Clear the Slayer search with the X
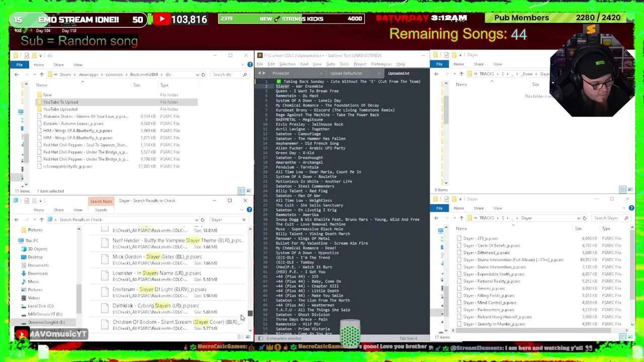Viewport: 644px width, 362px height. 244,220
